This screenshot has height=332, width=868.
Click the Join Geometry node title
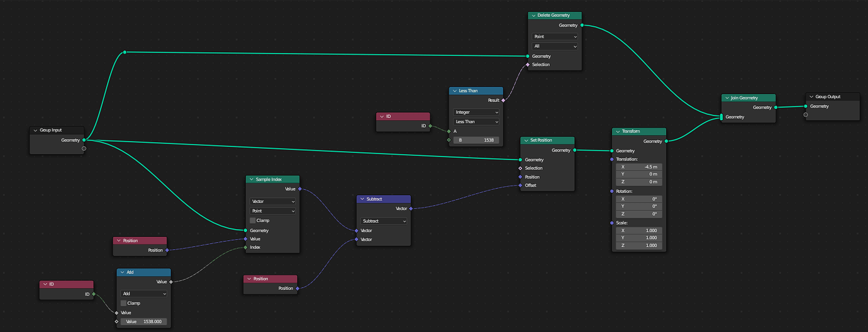[745, 98]
